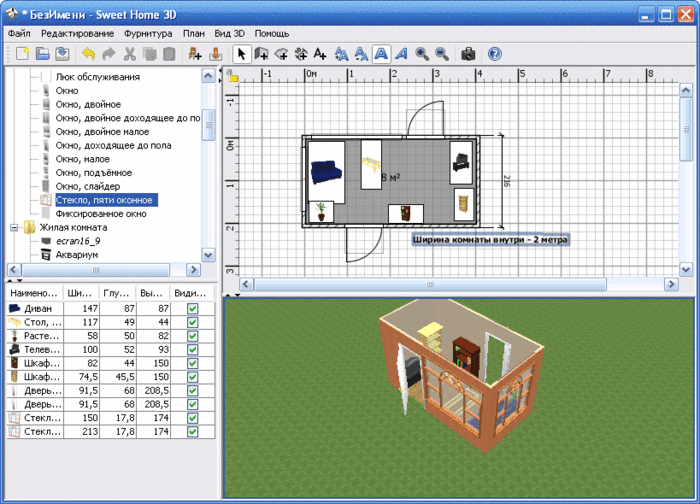Select the arrow selection tool in toolbar

242,54
